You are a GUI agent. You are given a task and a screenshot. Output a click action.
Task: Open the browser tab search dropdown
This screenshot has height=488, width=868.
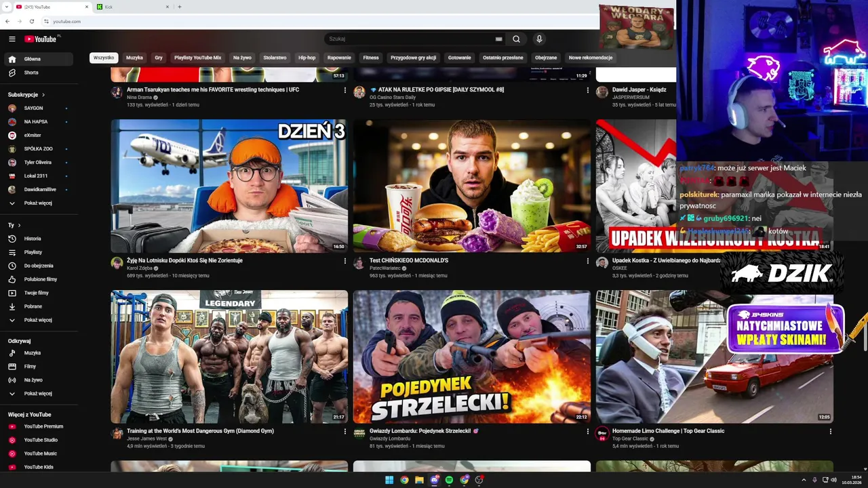point(5,7)
